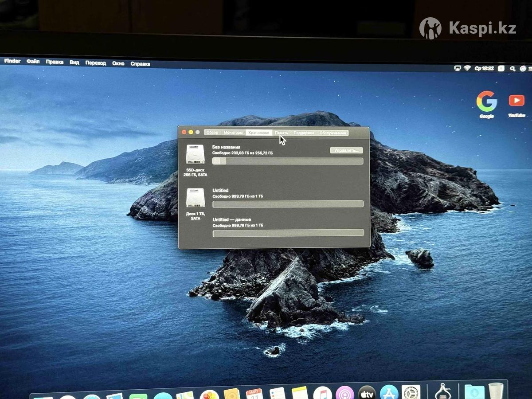Select the Память tab
The height and width of the screenshot is (399, 532).
pyautogui.click(x=282, y=133)
